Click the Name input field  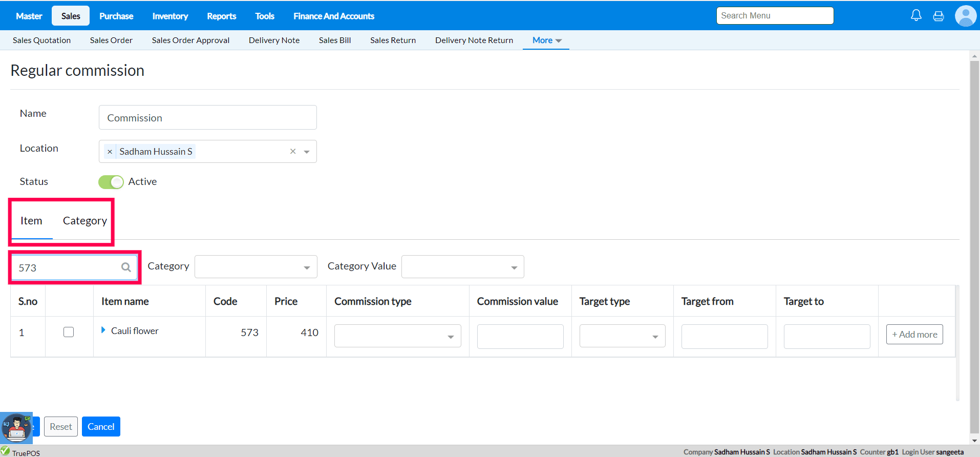click(x=208, y=117)
